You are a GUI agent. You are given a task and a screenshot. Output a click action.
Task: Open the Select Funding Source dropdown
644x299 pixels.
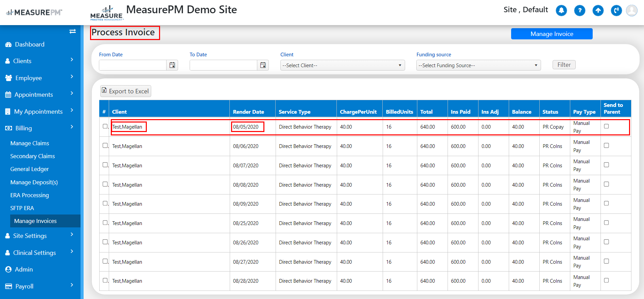coord(478,65)
